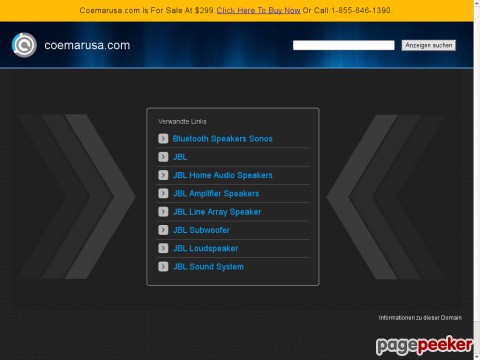Screen dimensions: 480x360
Task: Open the JBL Subwoofer link
Action: [x=201, y=230]
